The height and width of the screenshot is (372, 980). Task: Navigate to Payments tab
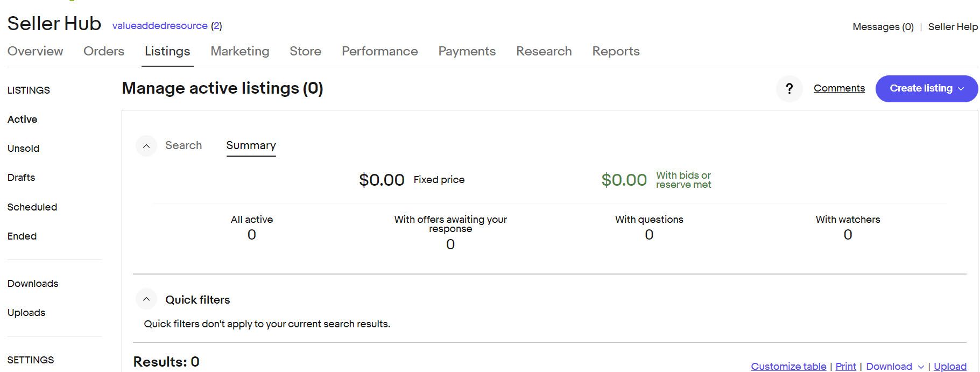point(467,51)
